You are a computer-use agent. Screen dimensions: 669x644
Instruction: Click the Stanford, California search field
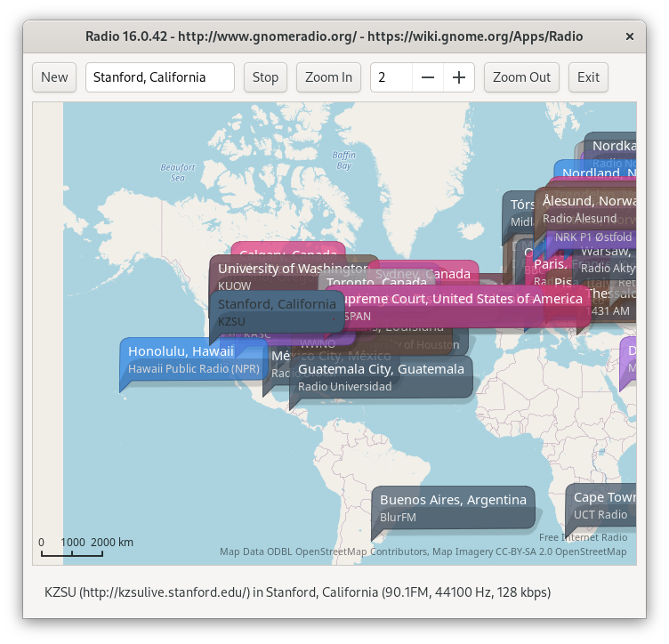[x=160, y=77]
